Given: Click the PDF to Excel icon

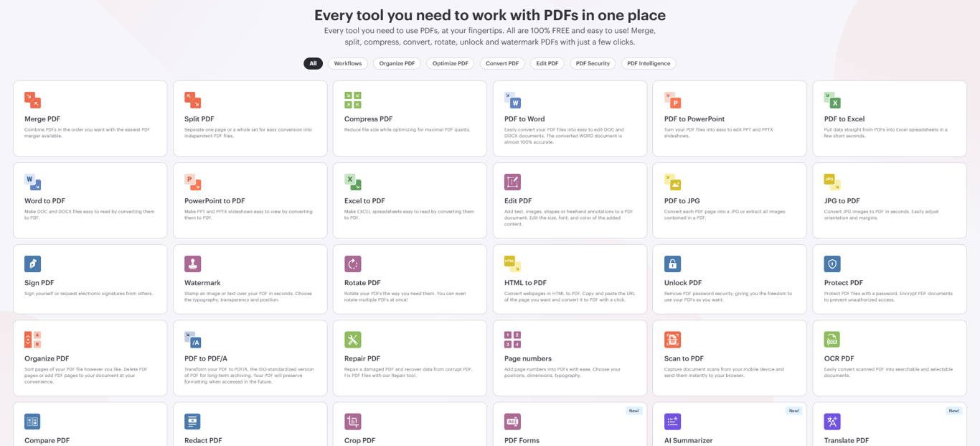Looking at the screenshot, I should [x=832, y=100].
